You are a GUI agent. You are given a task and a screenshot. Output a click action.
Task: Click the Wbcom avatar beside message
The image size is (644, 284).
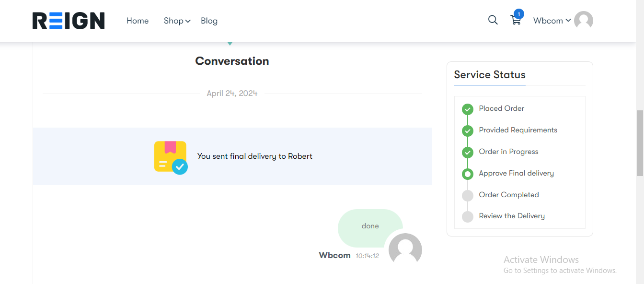click(x=405, y=249)
